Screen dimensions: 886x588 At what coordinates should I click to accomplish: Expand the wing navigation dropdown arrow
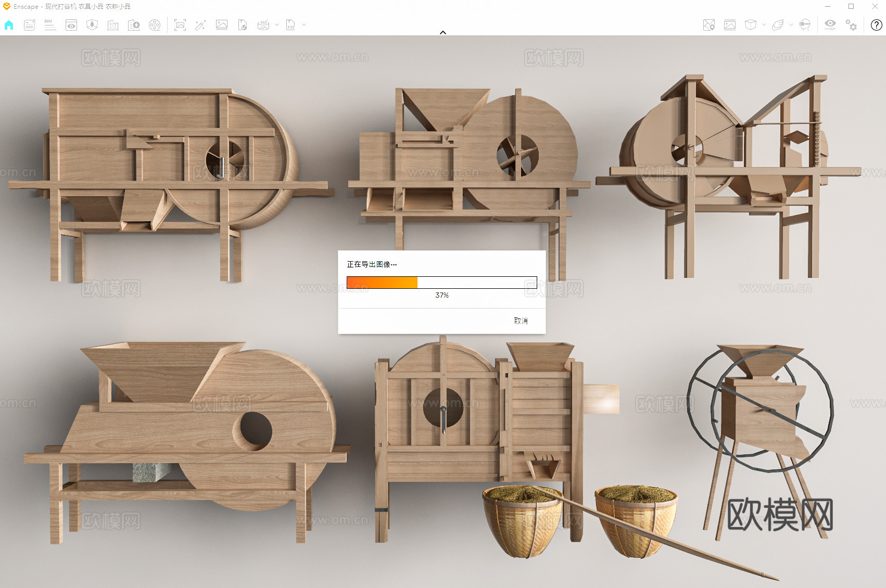[x=791, y=24]
